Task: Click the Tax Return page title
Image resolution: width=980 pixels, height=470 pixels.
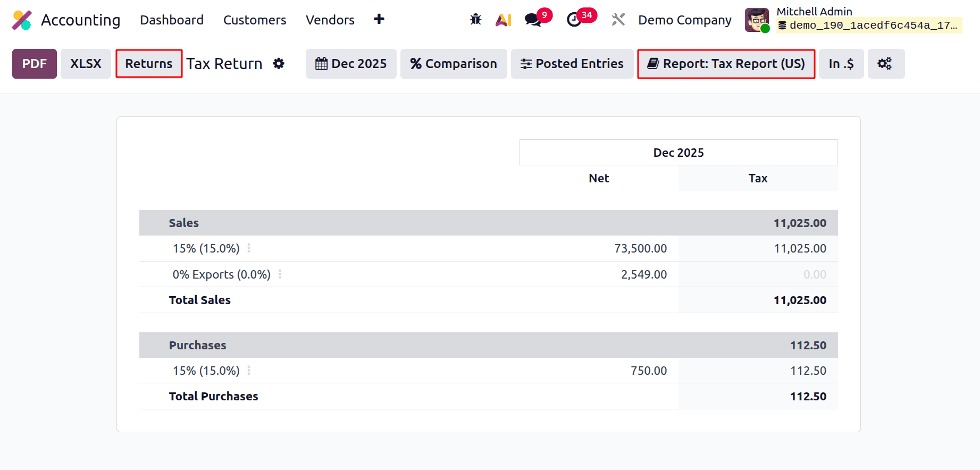Action: coord(224,64)
